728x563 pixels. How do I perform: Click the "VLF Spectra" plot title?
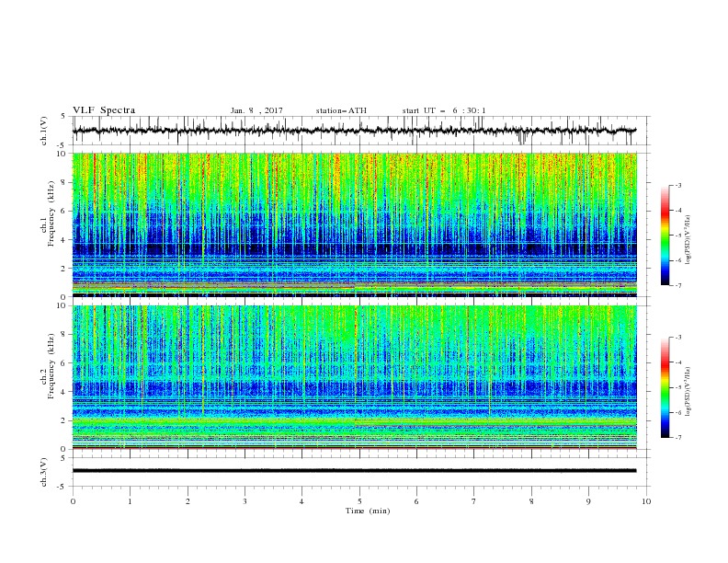coord(104,110)
